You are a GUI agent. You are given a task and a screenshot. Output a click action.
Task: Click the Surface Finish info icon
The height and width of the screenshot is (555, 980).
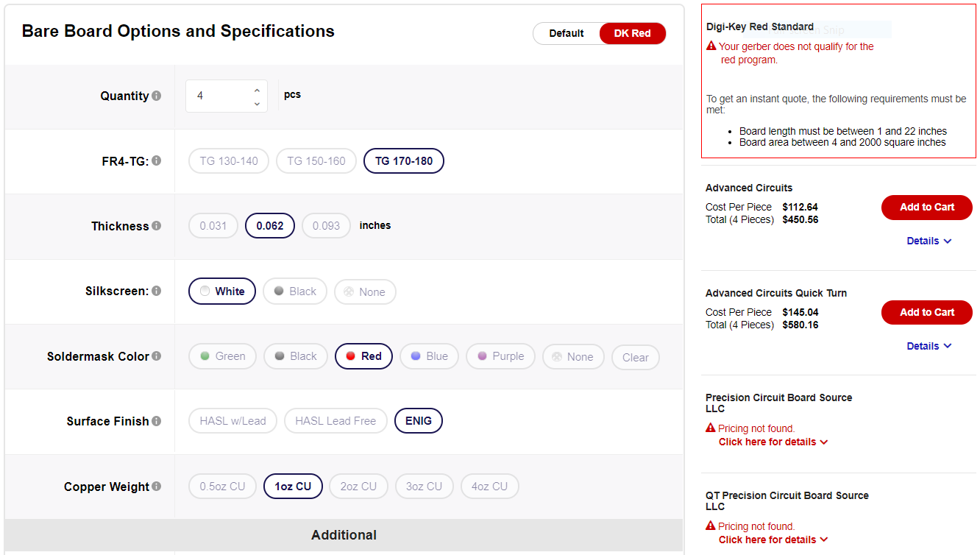pyautogui.click(x=156, y=421)
